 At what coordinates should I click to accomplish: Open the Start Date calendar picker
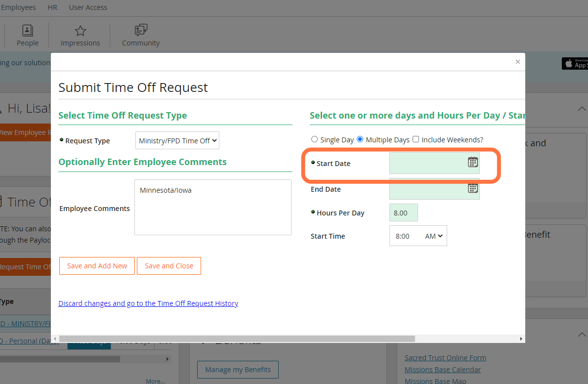pos(472,163)
